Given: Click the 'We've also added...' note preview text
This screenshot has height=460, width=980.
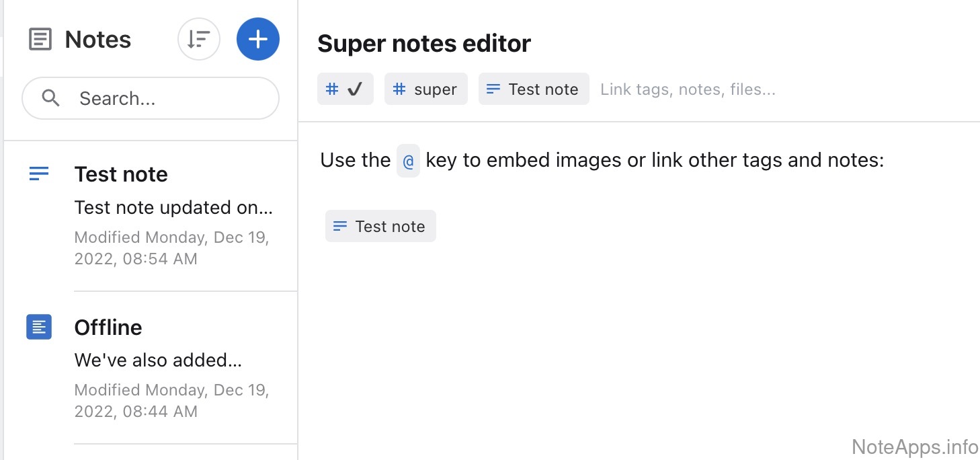Looking at the screenshot, I should point(158,360).
